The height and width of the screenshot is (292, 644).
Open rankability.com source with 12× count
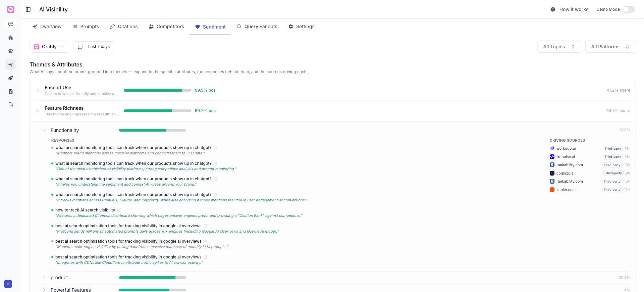click(x=570, y=181)
